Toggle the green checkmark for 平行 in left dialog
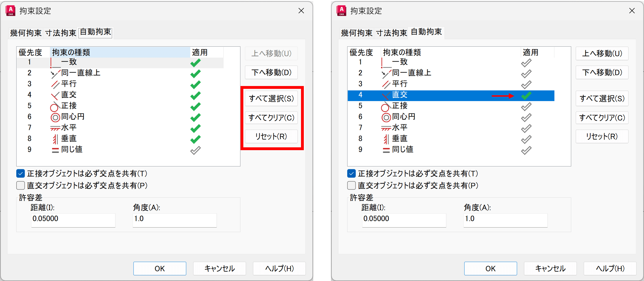This screenshot has height=281, width=644. pyautogui.click(x=195, y=84)
